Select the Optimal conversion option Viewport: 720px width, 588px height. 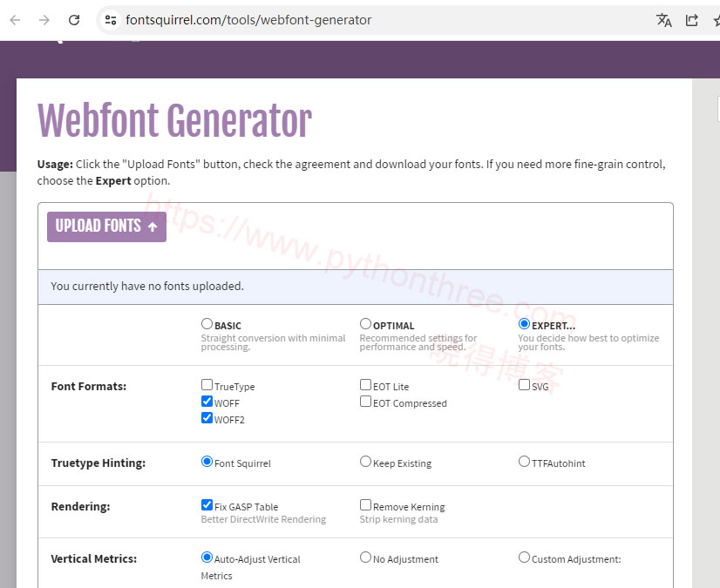[365, 324]
